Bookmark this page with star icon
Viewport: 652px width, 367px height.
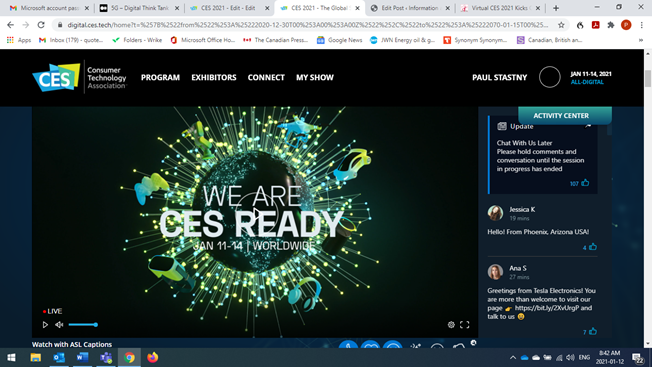(x=561, y=25)
